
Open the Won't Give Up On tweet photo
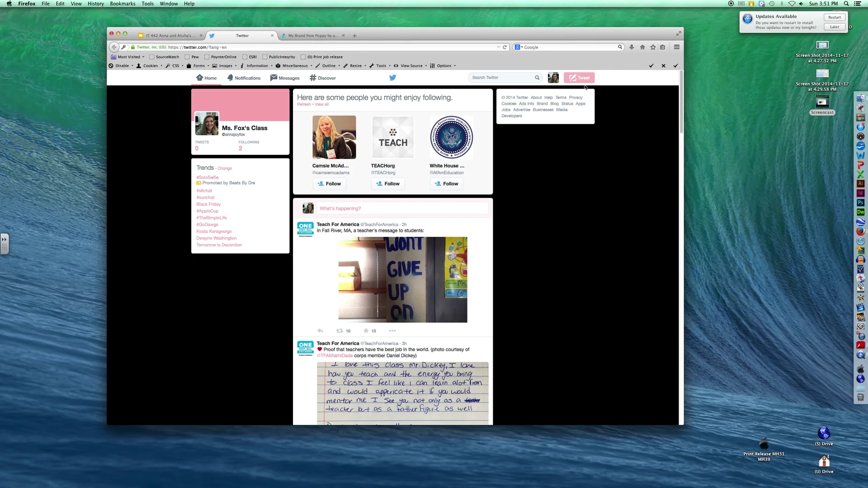click(x=402, y=280)
